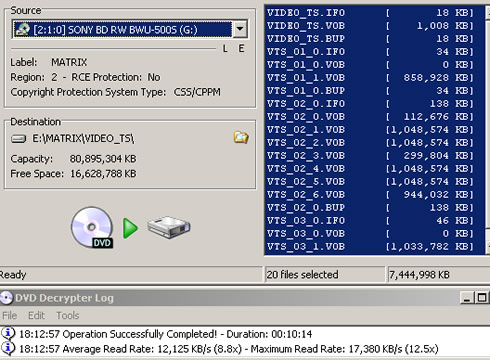
Task: Select VTS_02_0.IFO in the file list
Action: coord(374,104)
